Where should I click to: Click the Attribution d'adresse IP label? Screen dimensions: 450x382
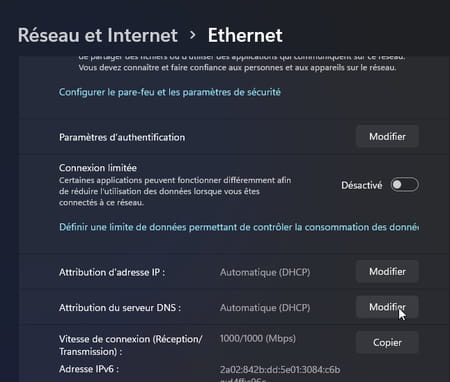(112, 272)
